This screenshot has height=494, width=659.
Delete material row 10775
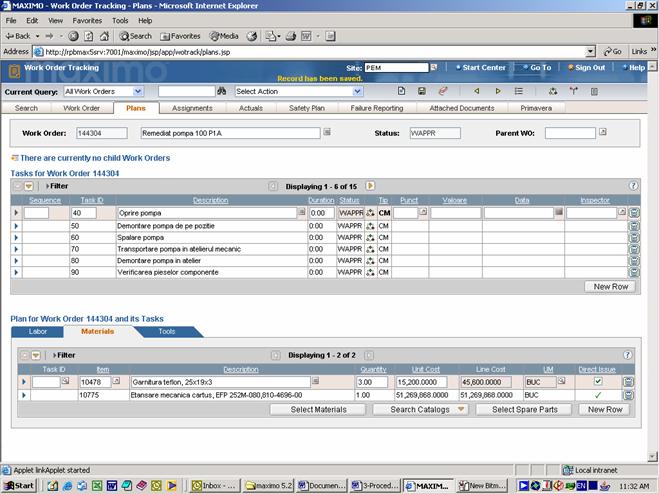[x=628, y=395]
